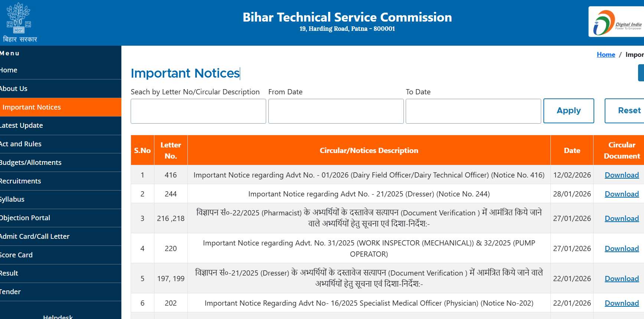The image size is (644, 319).
Task: Click the search by letter number field
Action: coord(198,111)
